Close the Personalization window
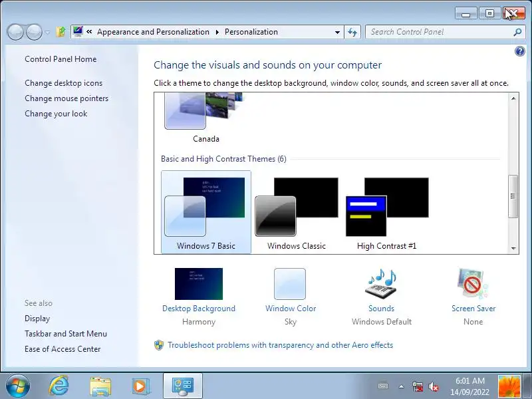Viewport: 532px width, 399px height. tap(513, 13)
